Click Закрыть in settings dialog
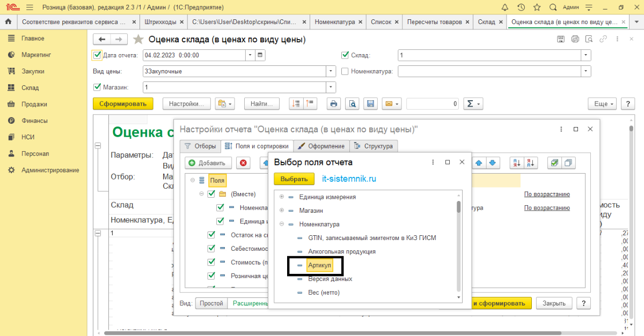The height and width of the screenshot is (336, 644). pyautogui.click(x=554, y=303)
